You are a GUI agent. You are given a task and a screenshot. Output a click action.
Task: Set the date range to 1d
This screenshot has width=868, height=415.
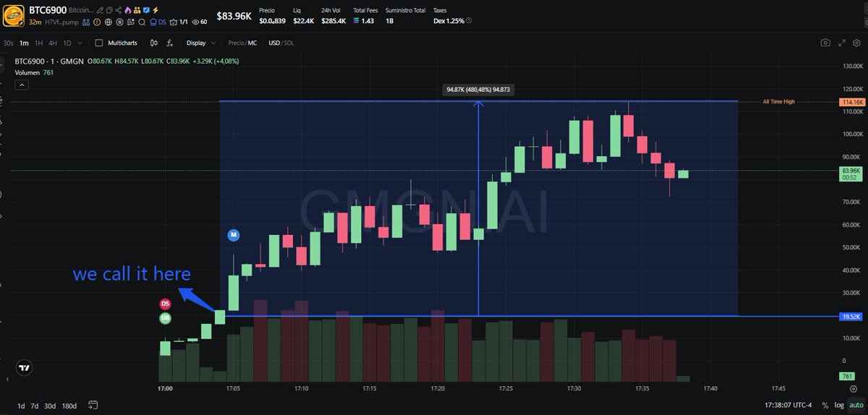tap(21, 406)
